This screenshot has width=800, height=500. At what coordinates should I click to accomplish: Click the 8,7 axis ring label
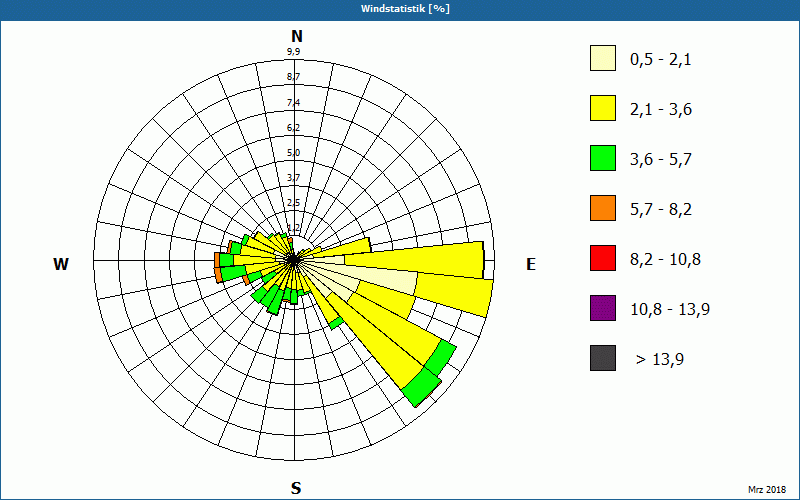pos(293,77)
